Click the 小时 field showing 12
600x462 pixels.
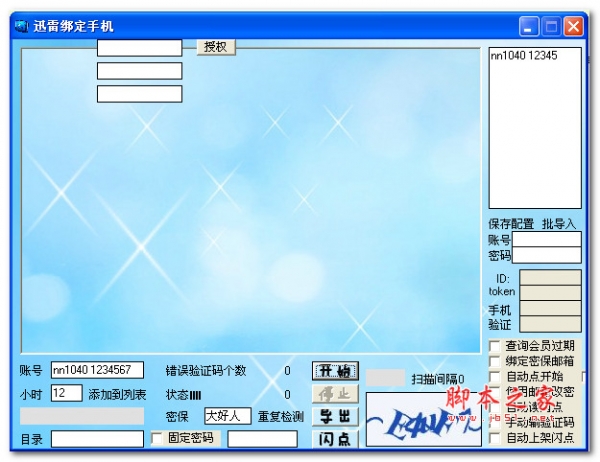(67, 393)
